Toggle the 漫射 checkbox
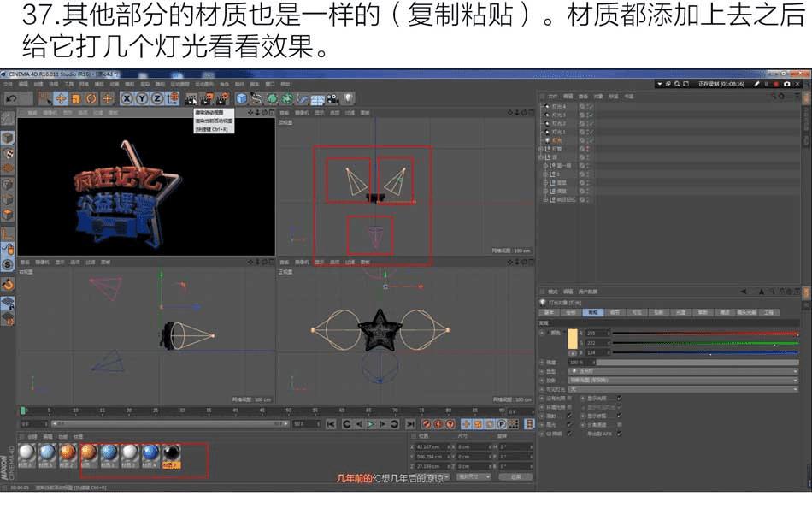The image size is (812, 508). [x=569, y=416]
